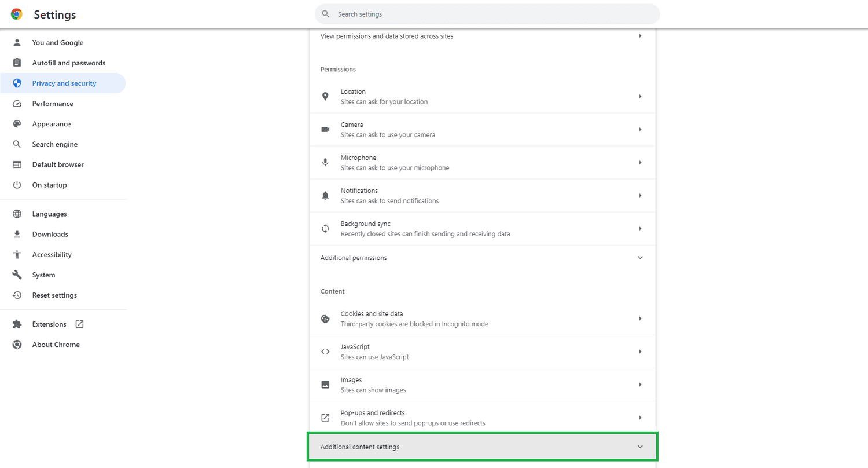Screen dimensions: 868x468
Task: Switch to the Performance settings section
Action: tap(53, 103)
